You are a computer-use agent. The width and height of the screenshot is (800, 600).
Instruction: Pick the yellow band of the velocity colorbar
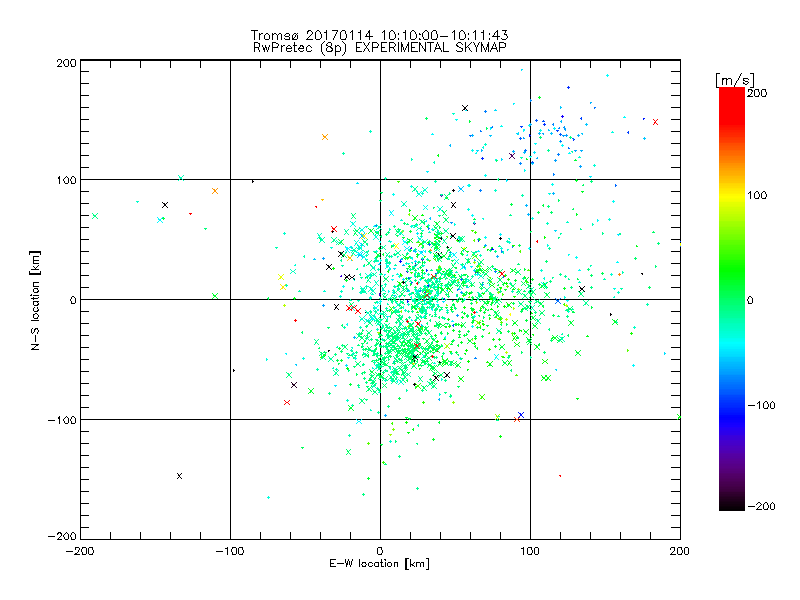[732, 196]
